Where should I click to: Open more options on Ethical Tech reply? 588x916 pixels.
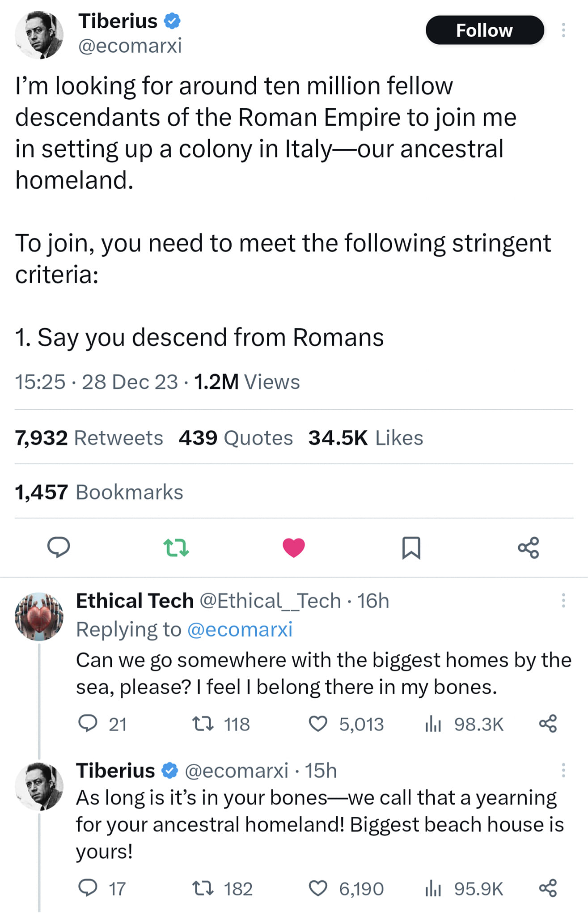563,600
